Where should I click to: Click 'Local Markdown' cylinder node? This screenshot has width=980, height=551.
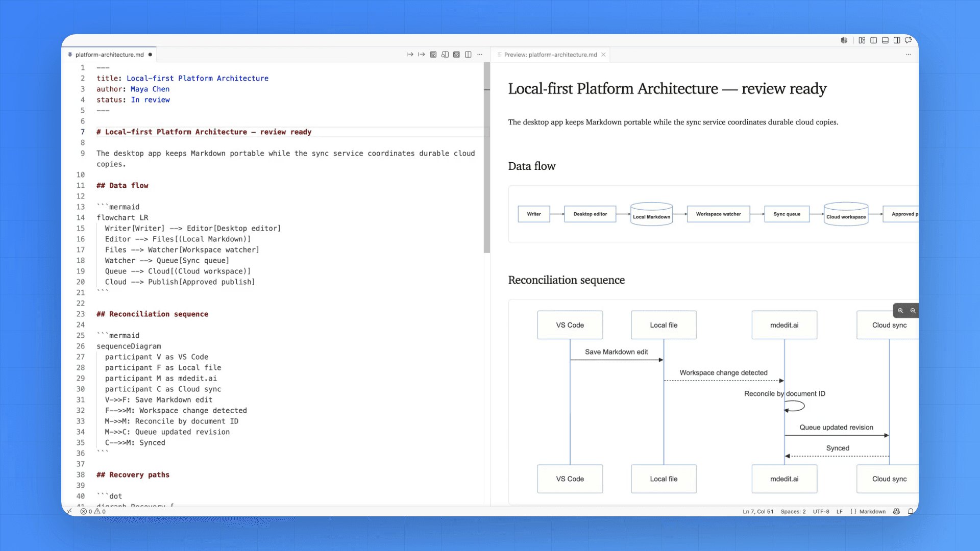pyautogui.click(x=651, y=214)
